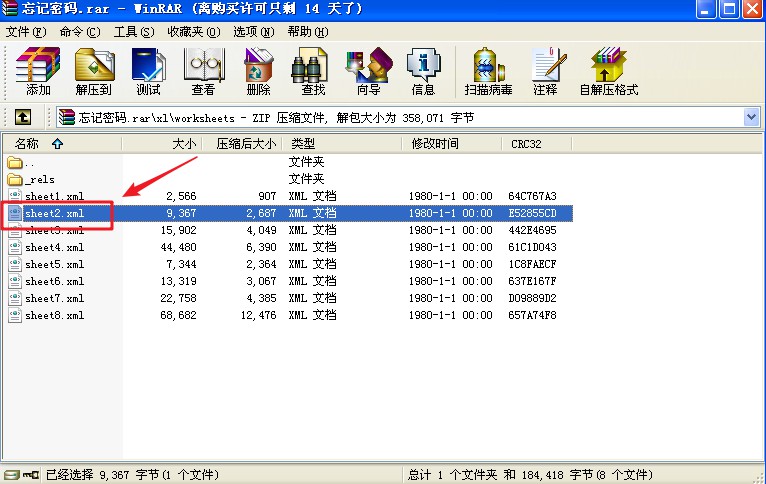Expand the address path dropdown

click(751, 117)
